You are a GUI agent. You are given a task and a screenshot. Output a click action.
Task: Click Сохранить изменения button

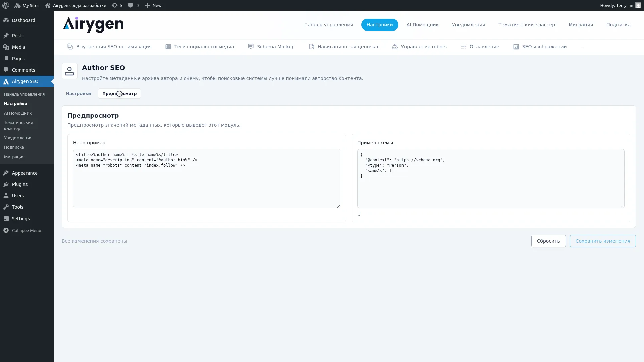coord(603,241)
